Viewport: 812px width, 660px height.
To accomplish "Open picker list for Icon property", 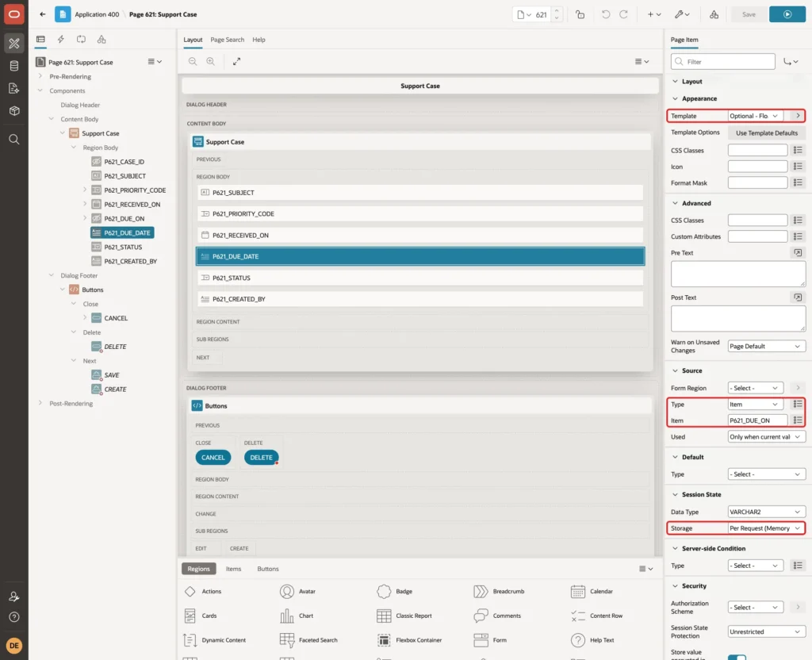I will pos(798,167).
